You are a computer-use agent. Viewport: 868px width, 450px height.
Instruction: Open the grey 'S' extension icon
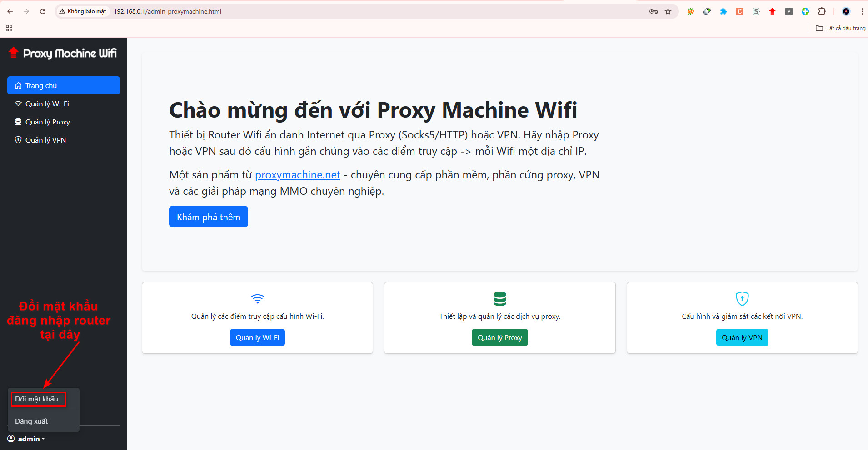click(756, 11)
